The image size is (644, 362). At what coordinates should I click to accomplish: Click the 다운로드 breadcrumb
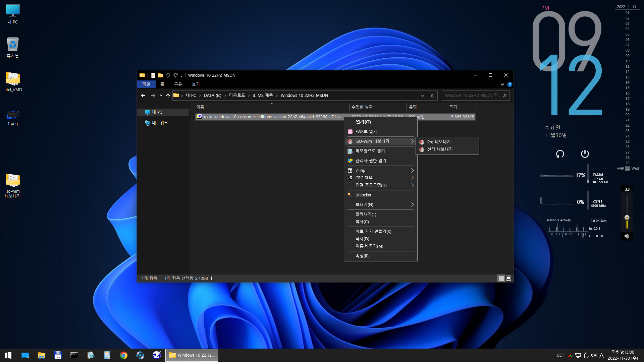point(237,96)
